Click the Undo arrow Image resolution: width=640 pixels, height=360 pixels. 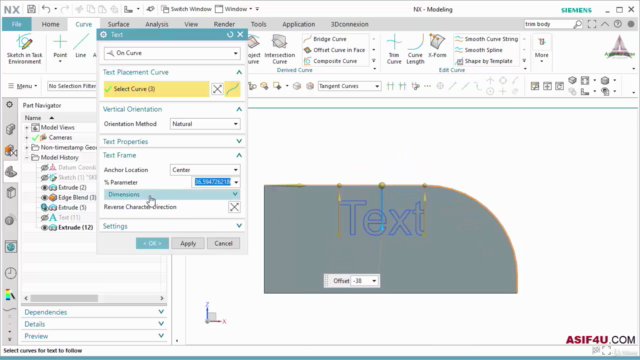pyautogui.click(x=46, y=9)
